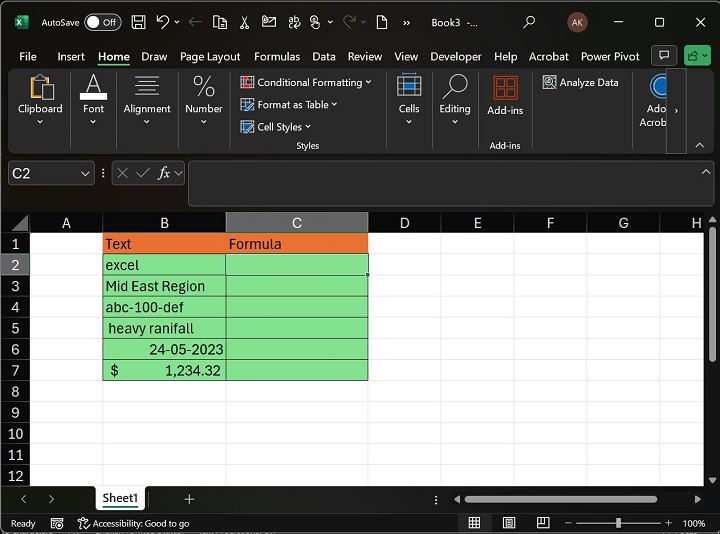This screenshot has height=534, width=720.
Task: Add a new sheet with plus button
Action: [189, 499]
